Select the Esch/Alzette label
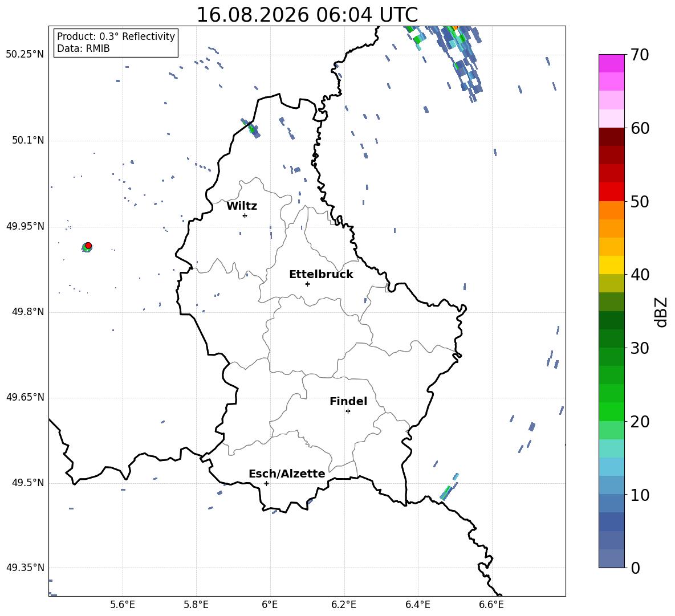675x616 pixels. pos(287,474)
